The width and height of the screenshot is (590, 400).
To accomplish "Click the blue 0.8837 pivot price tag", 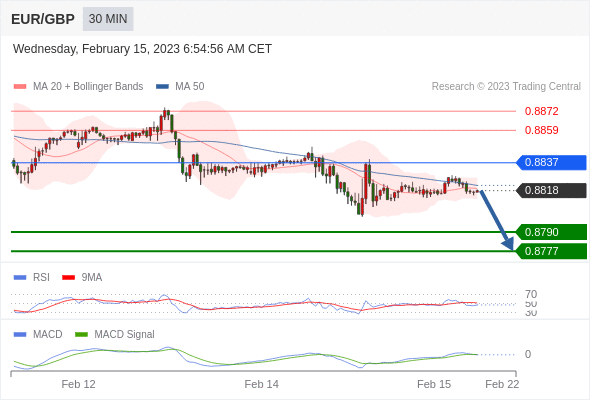I will 551,163.
